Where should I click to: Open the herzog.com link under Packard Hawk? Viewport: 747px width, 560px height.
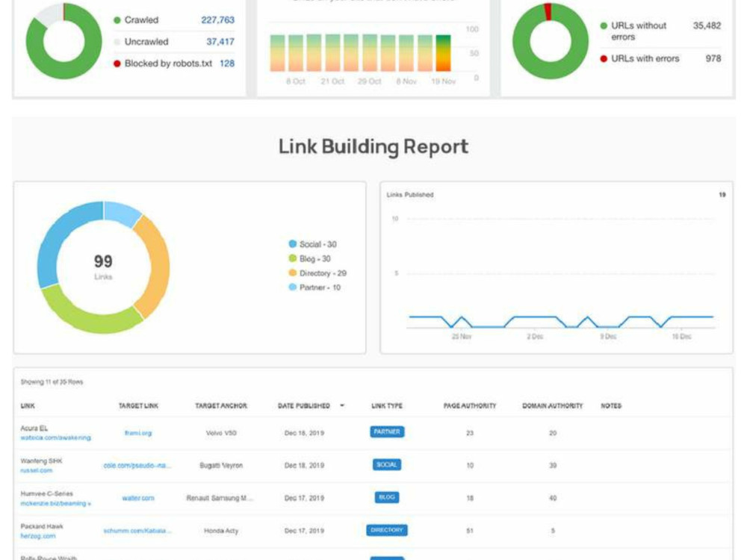[38, 536]
